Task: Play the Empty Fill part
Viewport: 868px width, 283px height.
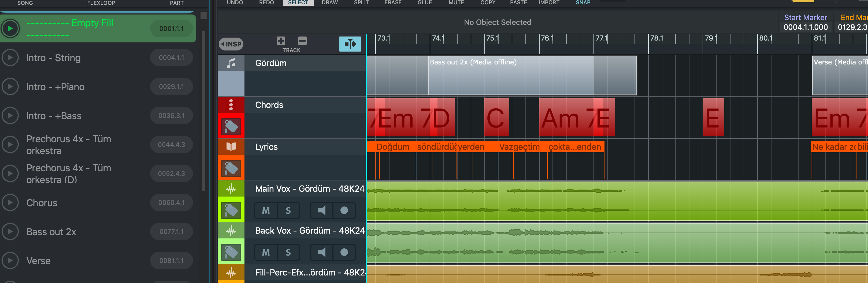Action: (x=10, y=28)
